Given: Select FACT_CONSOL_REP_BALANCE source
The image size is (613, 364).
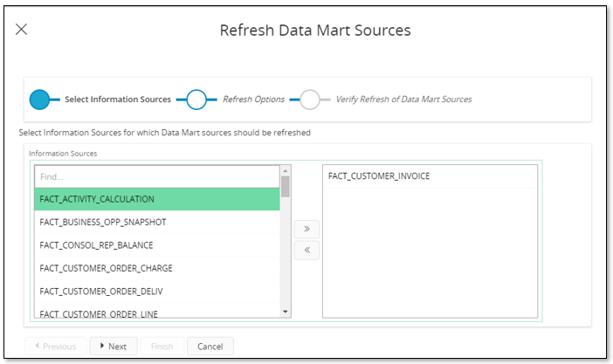Looking at the screenshot, I should [157, 244].
